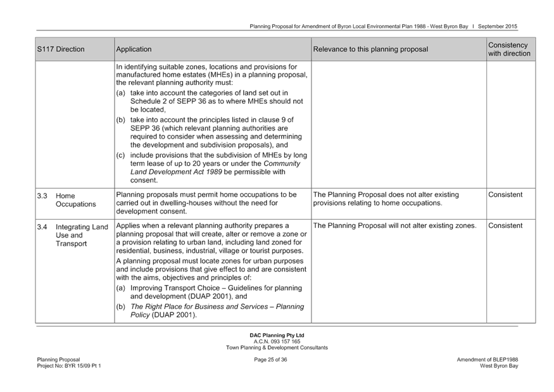The image size is (554, 392).
Task: Click 'Applies when a relevant planning authority prepares' paragraph
Action: tap(211, 239)
